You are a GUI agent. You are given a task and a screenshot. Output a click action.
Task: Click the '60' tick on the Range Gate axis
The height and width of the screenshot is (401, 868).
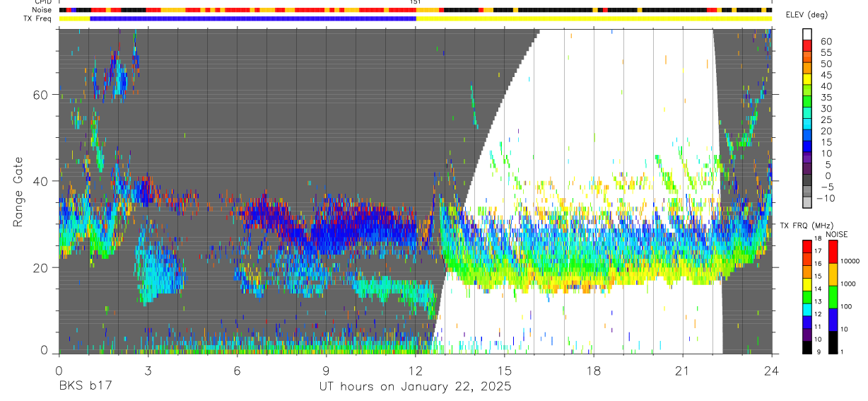(41, 95)
